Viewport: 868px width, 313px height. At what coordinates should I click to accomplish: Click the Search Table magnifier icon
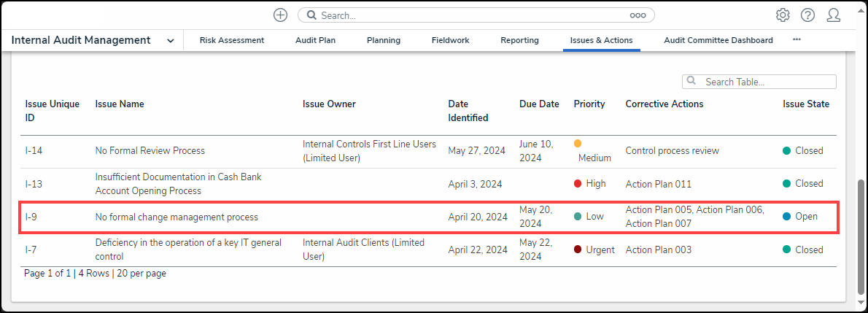coord(691,82)
